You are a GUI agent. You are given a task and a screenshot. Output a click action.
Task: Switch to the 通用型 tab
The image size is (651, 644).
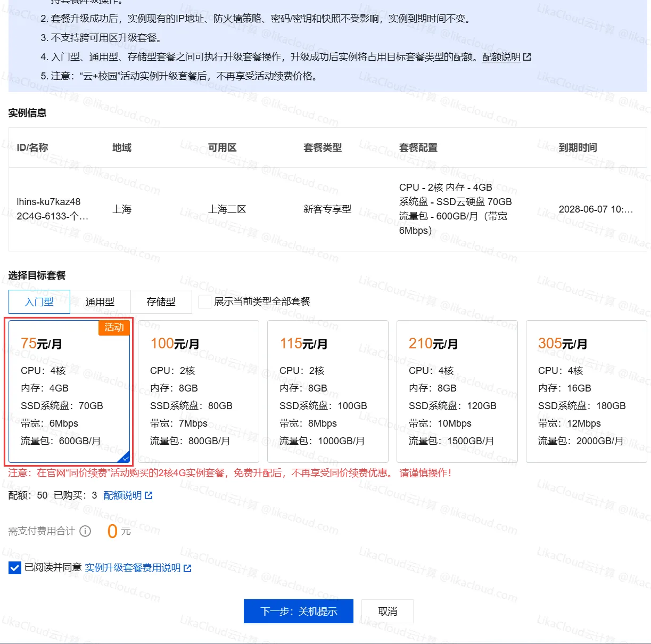pos(100,302)
